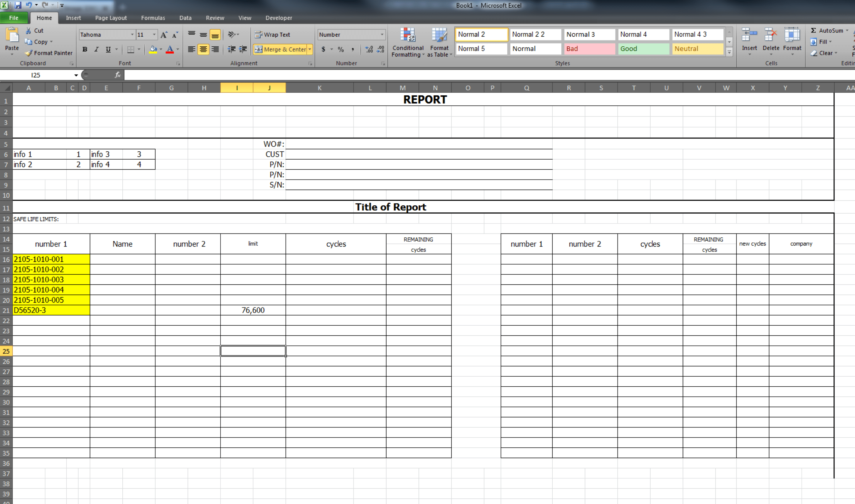Apply the Bad cell style
This screenshot has height=504, width=855.
(x=589, y=49)
